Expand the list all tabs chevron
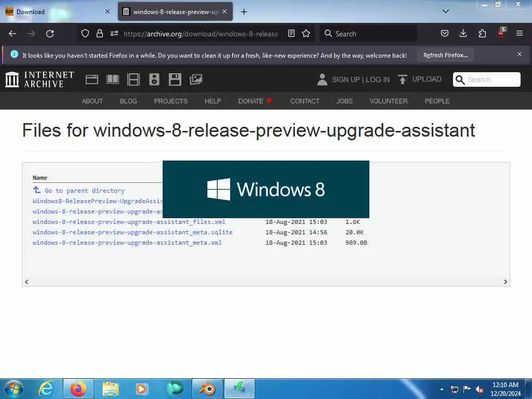 tap(446, 11)
